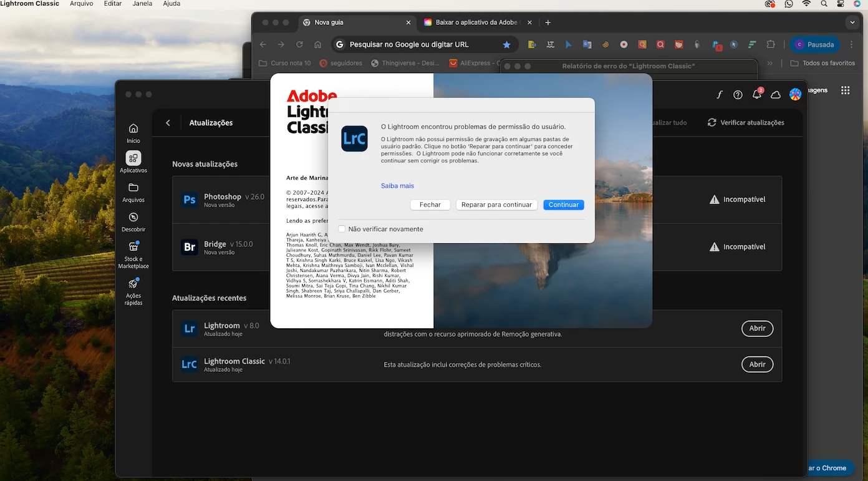Click Fechar in permission dialog

[430, 205]
